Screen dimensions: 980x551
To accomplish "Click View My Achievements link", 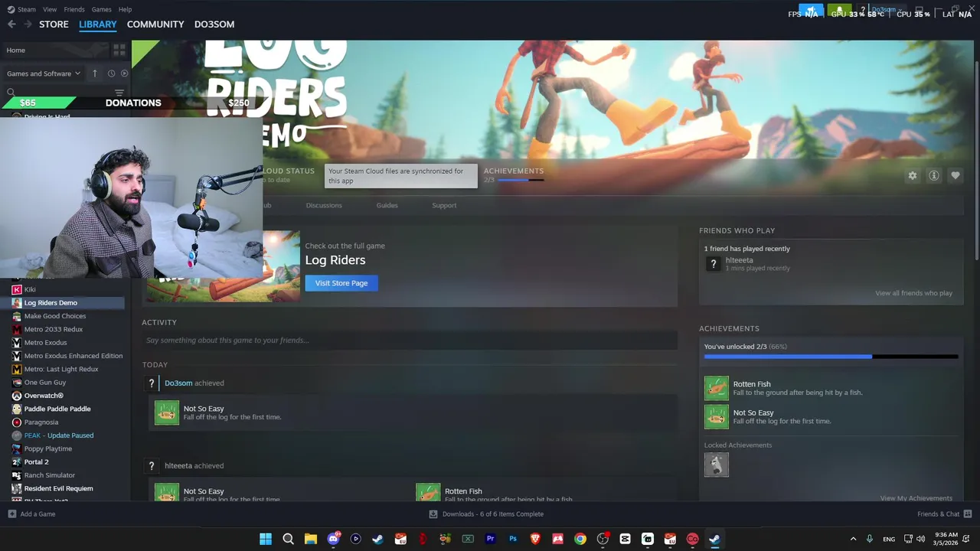I will (916, 498).
